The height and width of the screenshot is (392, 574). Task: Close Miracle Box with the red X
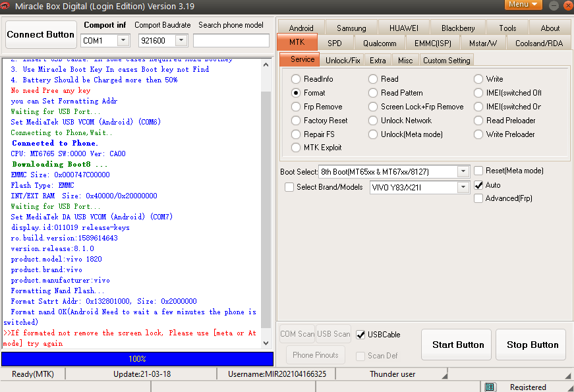(567, 5)
